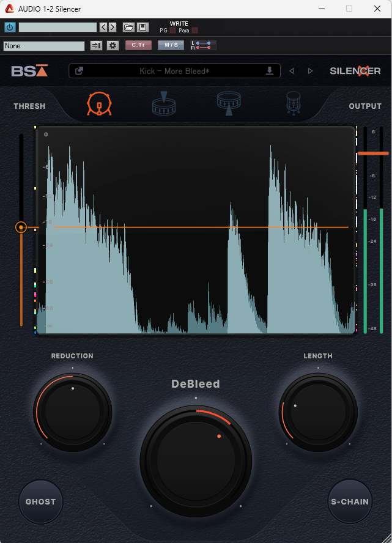Go to next preset triangle
This screenshot has height=543, width=392.
[x=310, y=71]
